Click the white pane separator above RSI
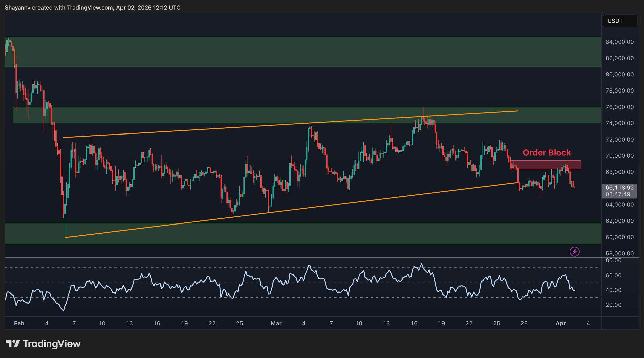Viewport: 644px width, 358px height. click(x=302, y=258)
